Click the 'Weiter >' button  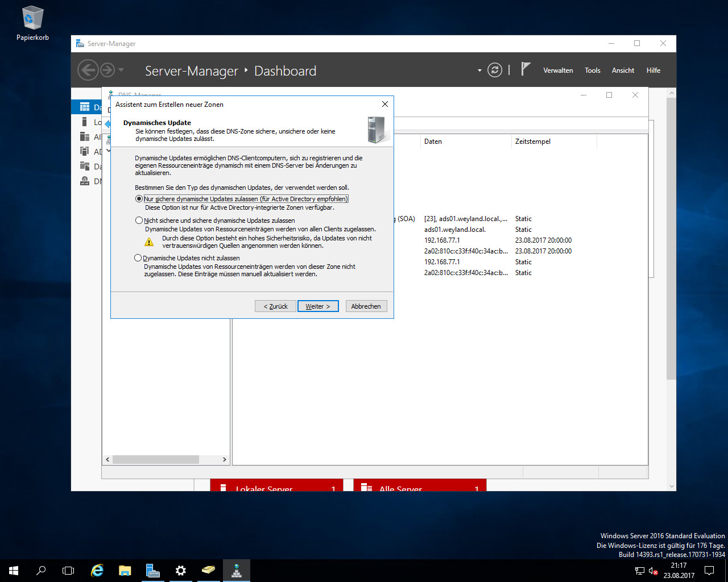point(318,306)
